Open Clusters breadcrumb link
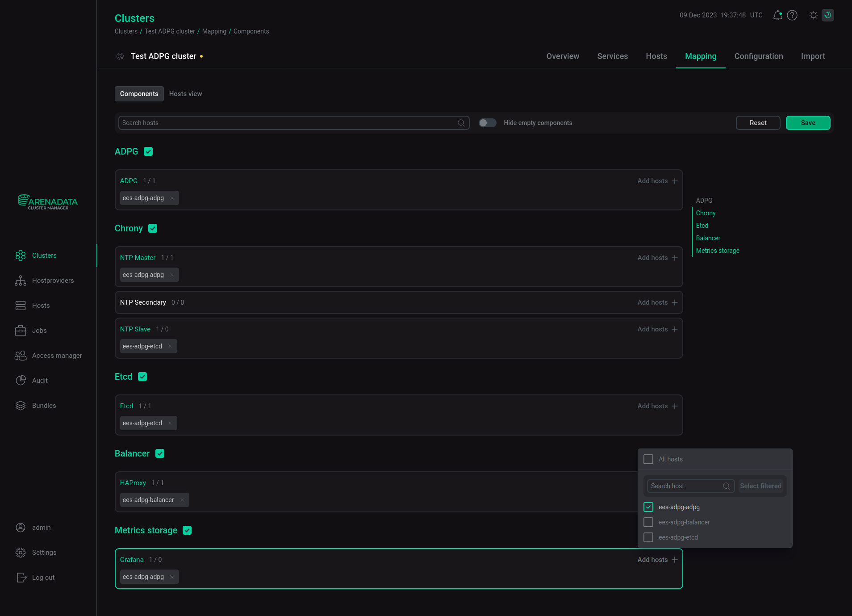This screenshot has height=616, width=852. (x=126, y=31)
